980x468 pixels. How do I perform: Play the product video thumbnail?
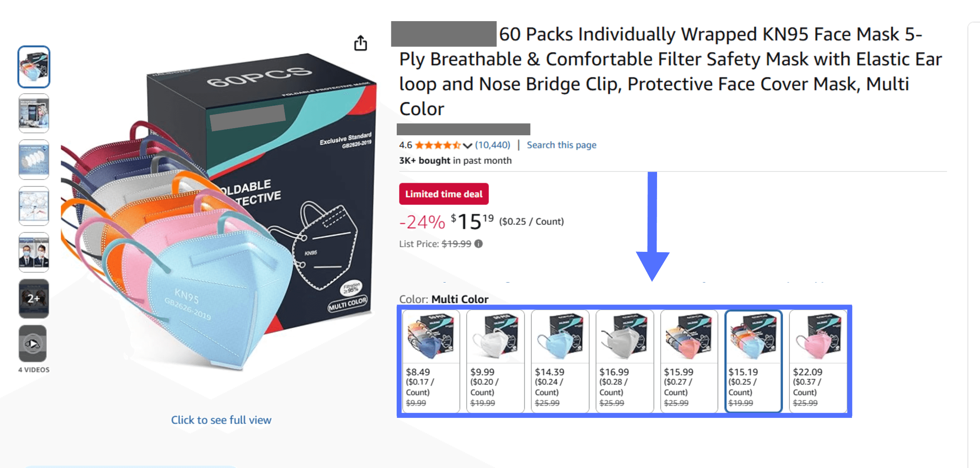point(34,344)
